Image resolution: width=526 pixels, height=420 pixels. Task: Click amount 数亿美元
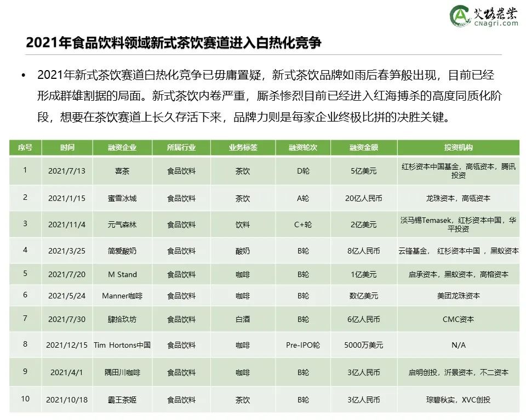tap(364, 296)
